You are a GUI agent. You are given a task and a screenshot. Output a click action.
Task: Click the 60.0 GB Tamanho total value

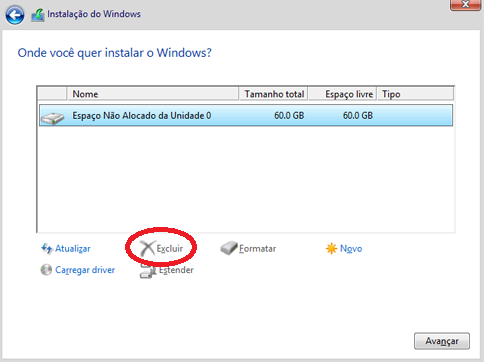[289, 116]
